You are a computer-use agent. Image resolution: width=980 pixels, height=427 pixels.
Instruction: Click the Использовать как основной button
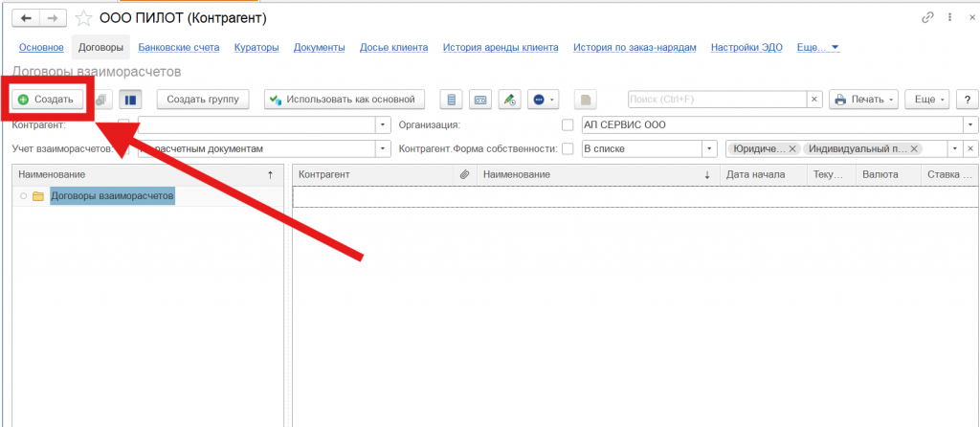pos(344,100)
